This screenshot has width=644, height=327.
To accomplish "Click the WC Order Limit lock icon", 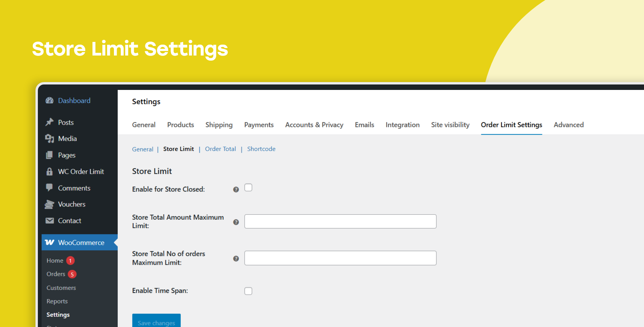I will point(49,171).
